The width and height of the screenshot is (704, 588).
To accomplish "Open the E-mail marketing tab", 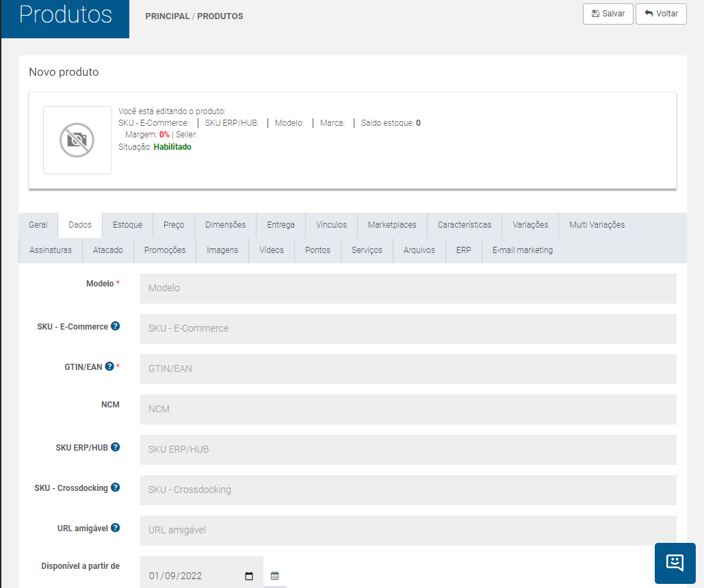I will pyautogui.click(x=523, y=250).
